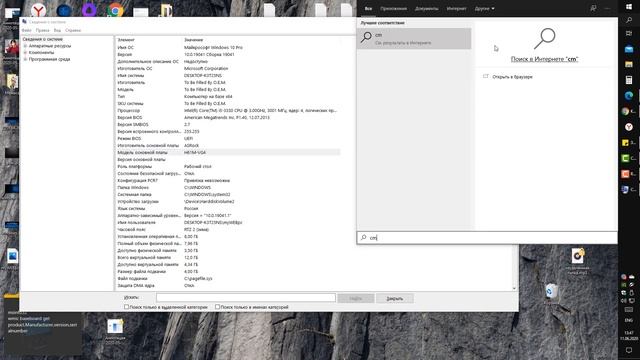Open the touch keyboard tray icon

coord(629,309)
